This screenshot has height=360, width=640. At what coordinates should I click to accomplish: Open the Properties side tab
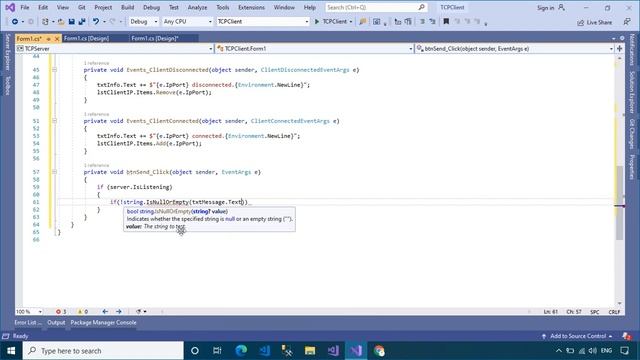pos(632,167)
